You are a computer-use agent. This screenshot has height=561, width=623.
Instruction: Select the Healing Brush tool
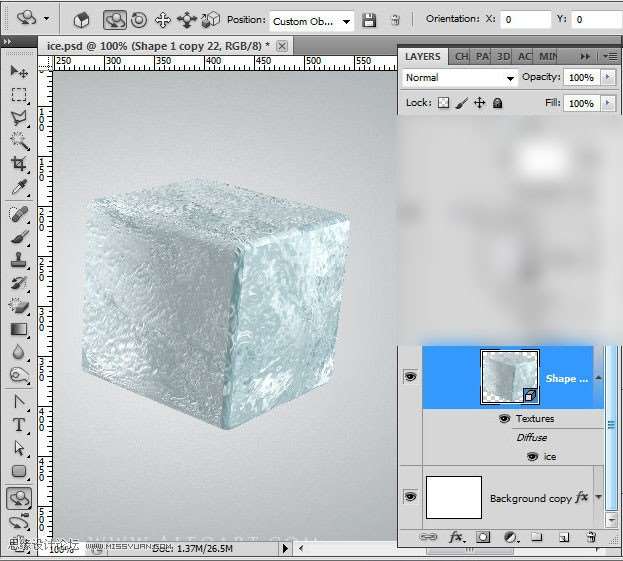(x=19, y=215)
